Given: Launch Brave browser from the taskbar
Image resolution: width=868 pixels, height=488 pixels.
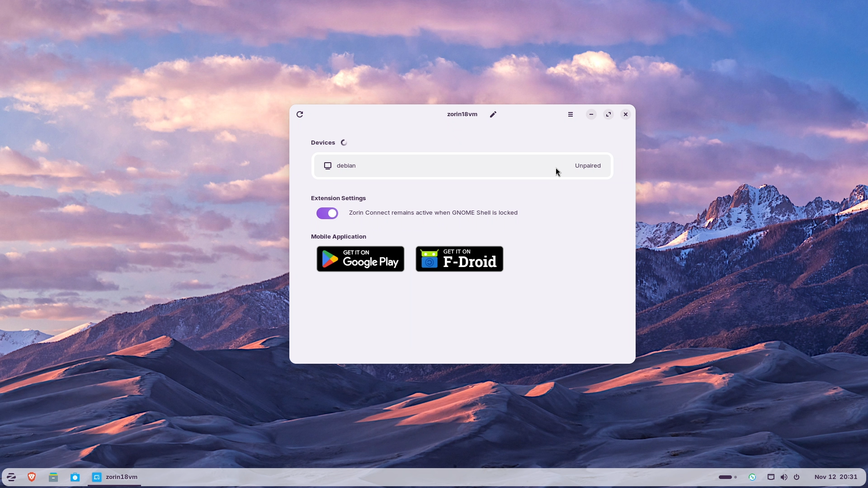Looking at the screenshot, I should tap(31, 477).
